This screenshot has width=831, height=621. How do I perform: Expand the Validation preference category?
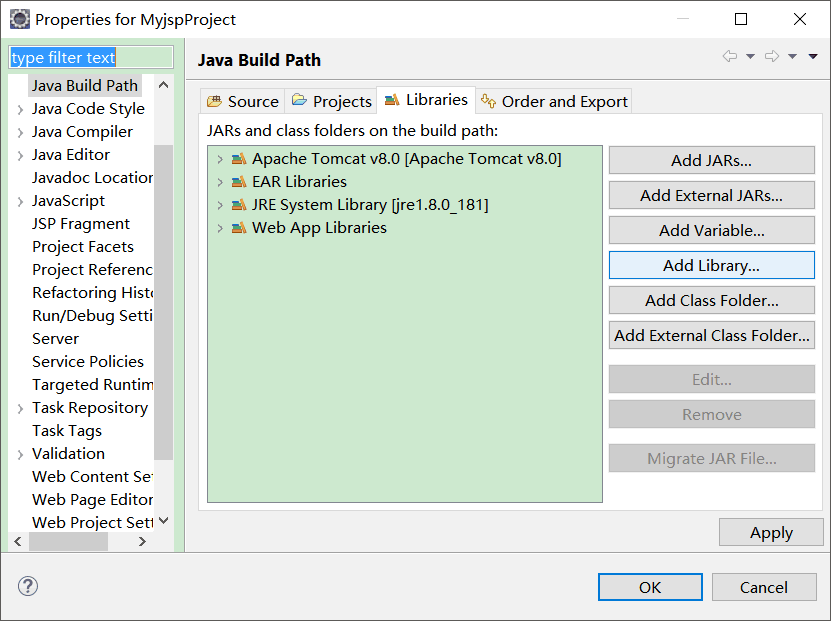click(x=20, y=454)
